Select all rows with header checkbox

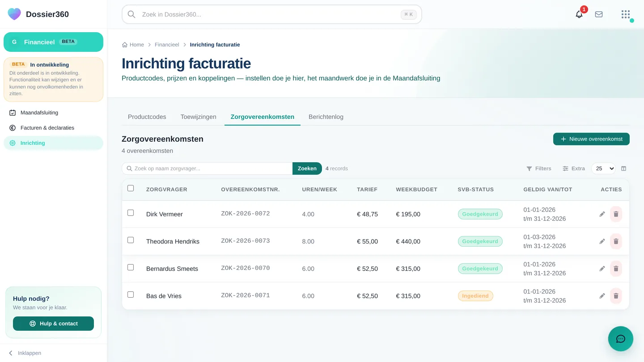pyautogui.click(x=131, y=188)
